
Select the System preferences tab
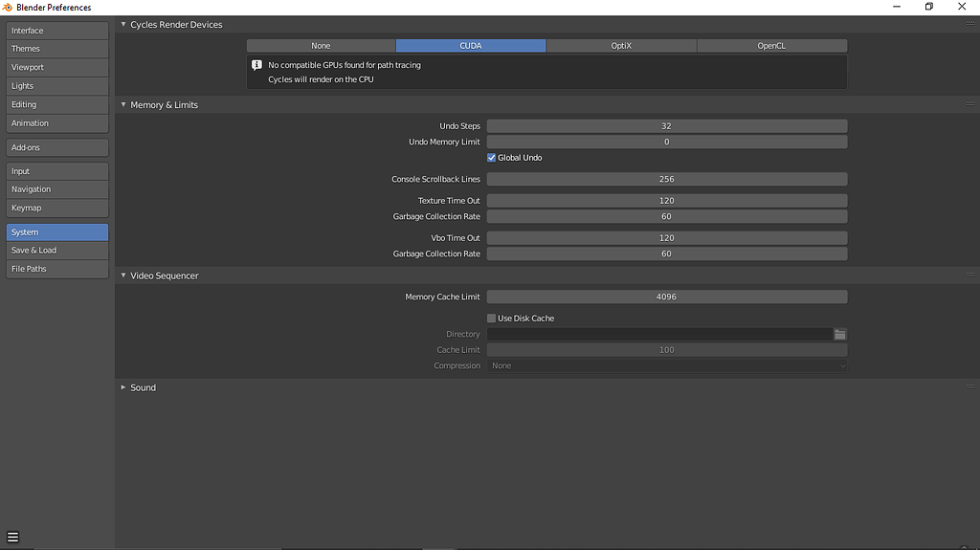click(x=57, y=231)
